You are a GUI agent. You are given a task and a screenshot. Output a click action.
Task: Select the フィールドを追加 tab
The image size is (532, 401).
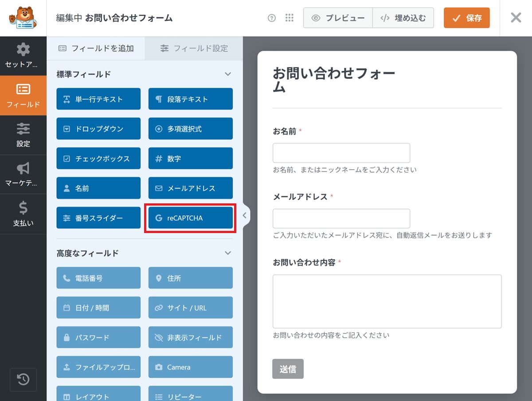tap(96, 48)
